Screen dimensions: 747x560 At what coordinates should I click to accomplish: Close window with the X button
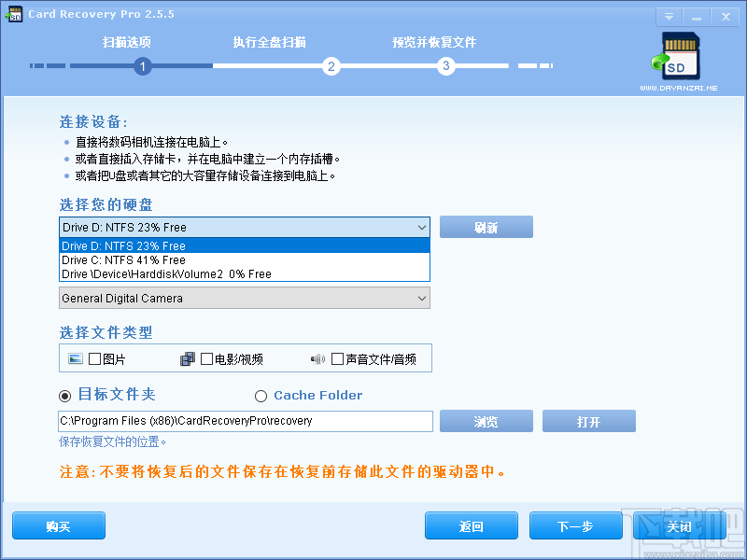(x=726, y=17)
